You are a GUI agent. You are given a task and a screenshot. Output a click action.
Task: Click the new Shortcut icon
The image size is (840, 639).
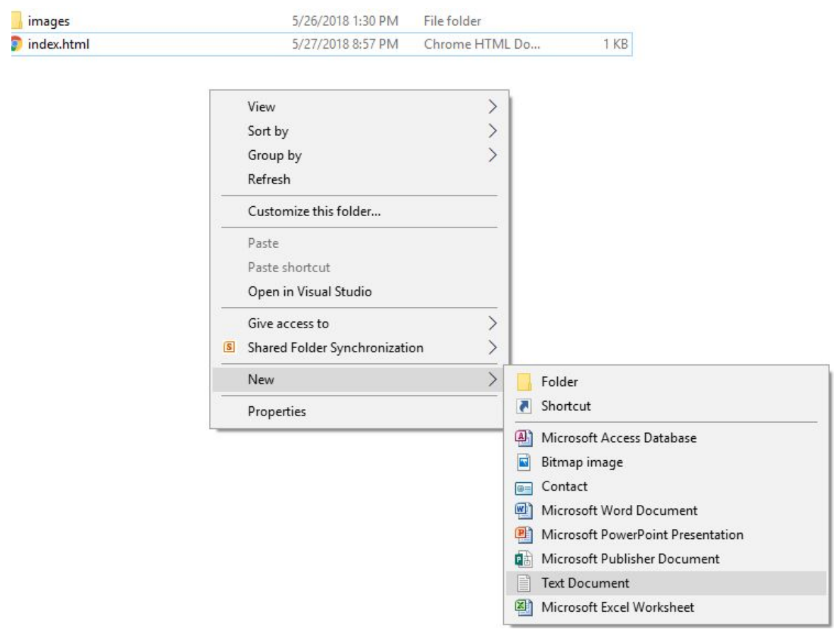click(x=524, y=406)
